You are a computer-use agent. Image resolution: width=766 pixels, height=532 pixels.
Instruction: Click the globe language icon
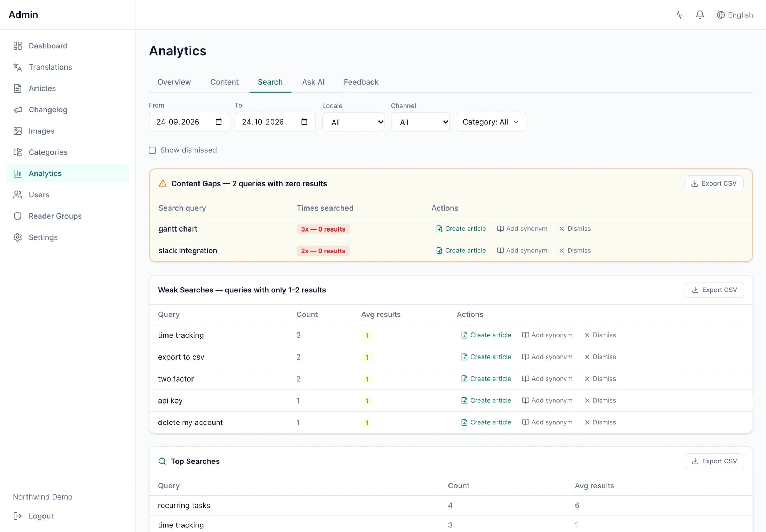pos(721,15)
